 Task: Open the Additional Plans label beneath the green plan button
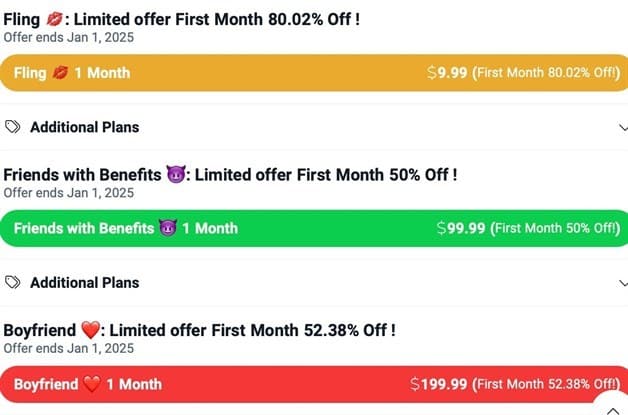coord(84,282)
